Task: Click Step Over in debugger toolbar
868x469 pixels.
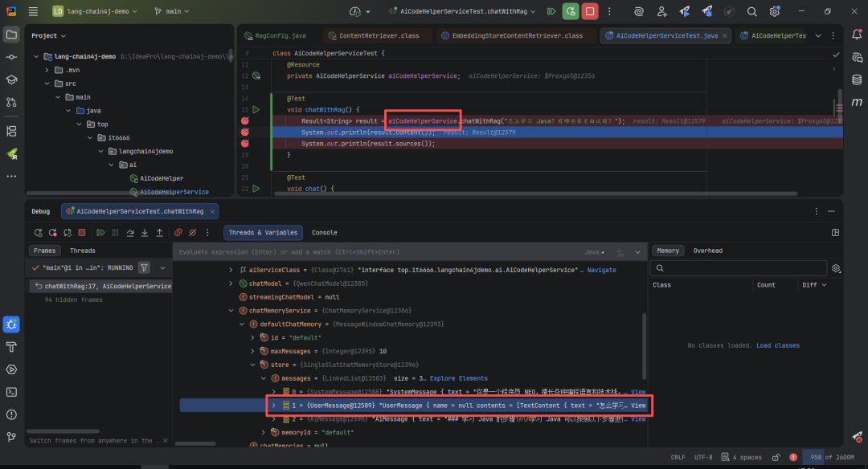Action: coord(130,233)
